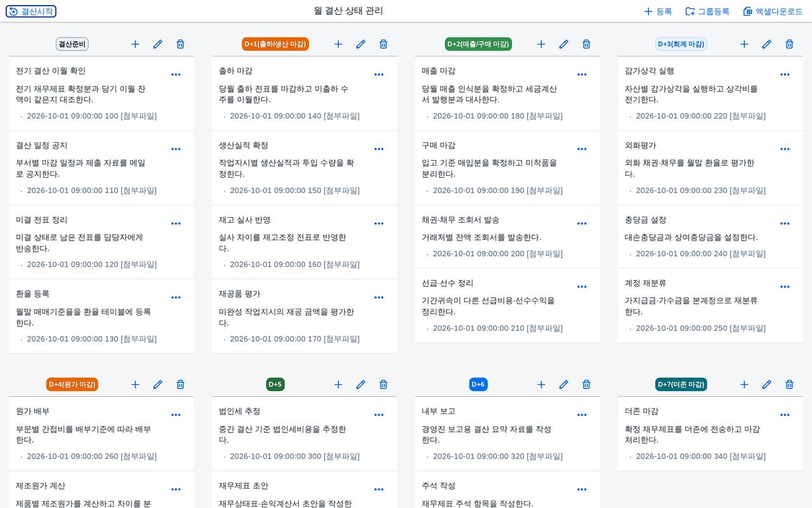Open more menu for 원가 배부 card
This screenshot has height=508, width=812.
tap(176, 415)
